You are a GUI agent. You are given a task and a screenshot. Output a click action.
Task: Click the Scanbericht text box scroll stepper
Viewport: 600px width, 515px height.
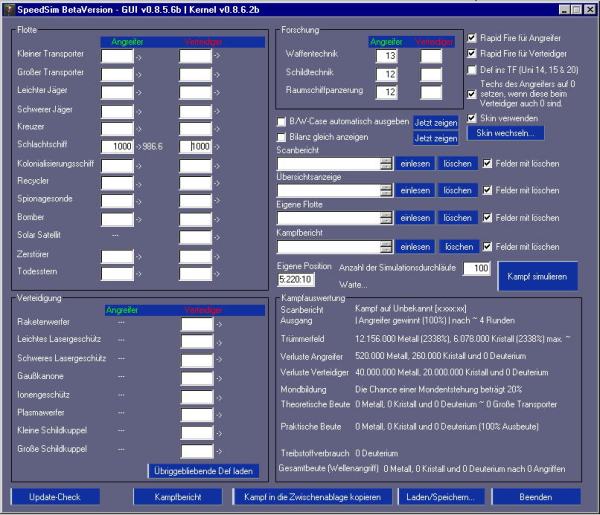(x=386, y=164)
